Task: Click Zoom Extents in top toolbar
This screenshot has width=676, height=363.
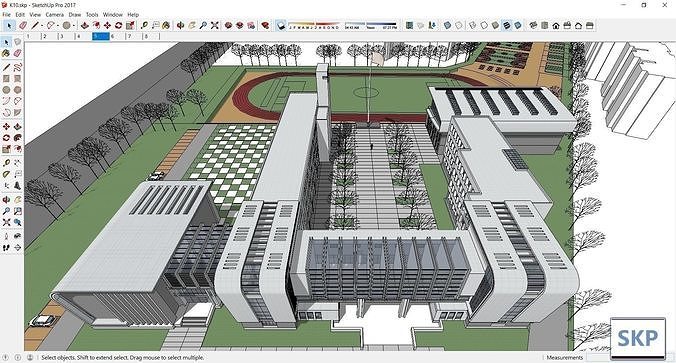Action: pos(214,26)
